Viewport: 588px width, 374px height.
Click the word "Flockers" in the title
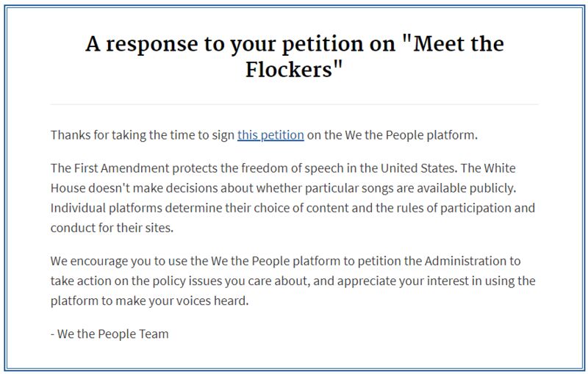click(289, 69)
